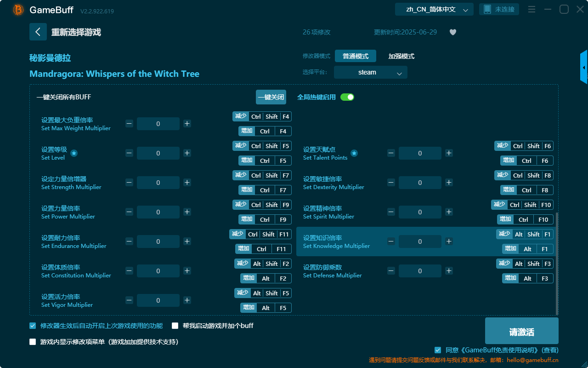Decrease Set Vigor Multiplier with minus
The width and height of the screenshot is (588, 368).
(129, 300)
